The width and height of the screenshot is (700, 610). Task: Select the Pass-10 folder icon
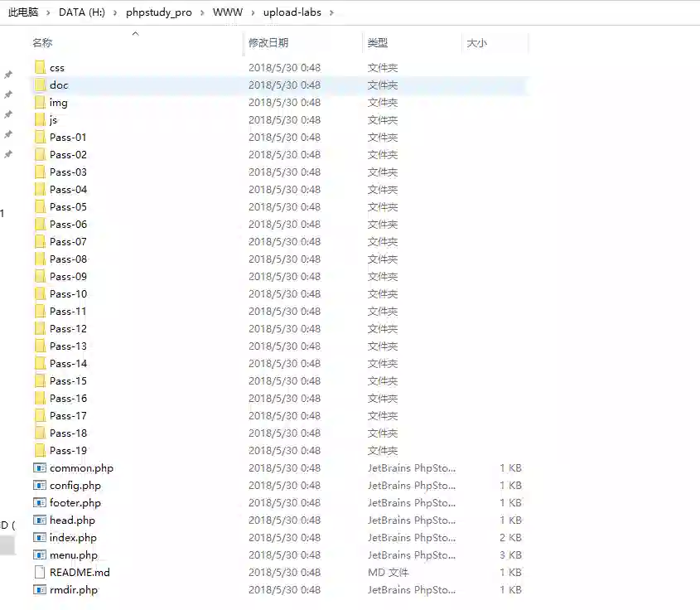pos(40,294)
